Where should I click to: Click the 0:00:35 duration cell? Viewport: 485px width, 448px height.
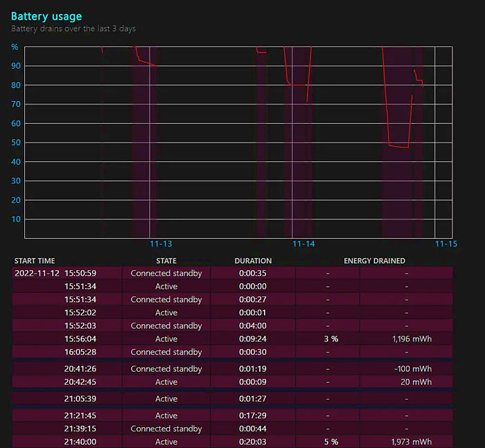253,274
